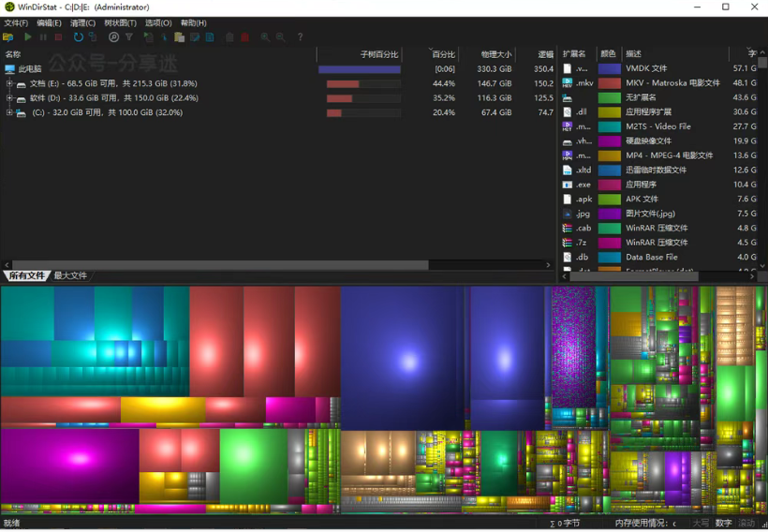This screenshot has height=532, width=768.
Task: Click the blue refresh all icon
Action: point(79,37)
